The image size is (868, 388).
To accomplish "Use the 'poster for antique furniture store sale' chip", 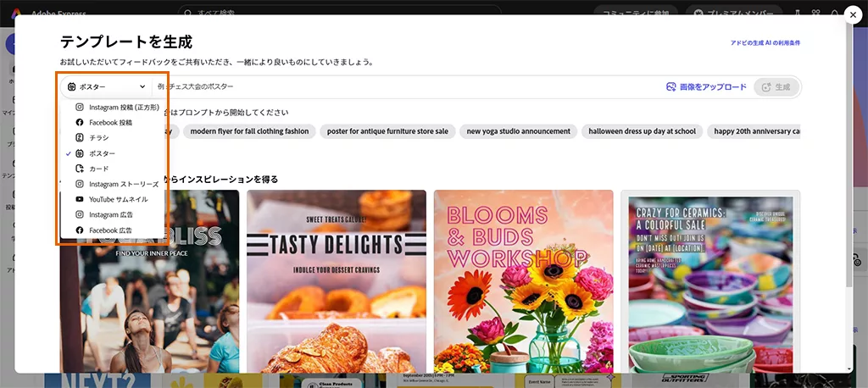I will (388, 131).
